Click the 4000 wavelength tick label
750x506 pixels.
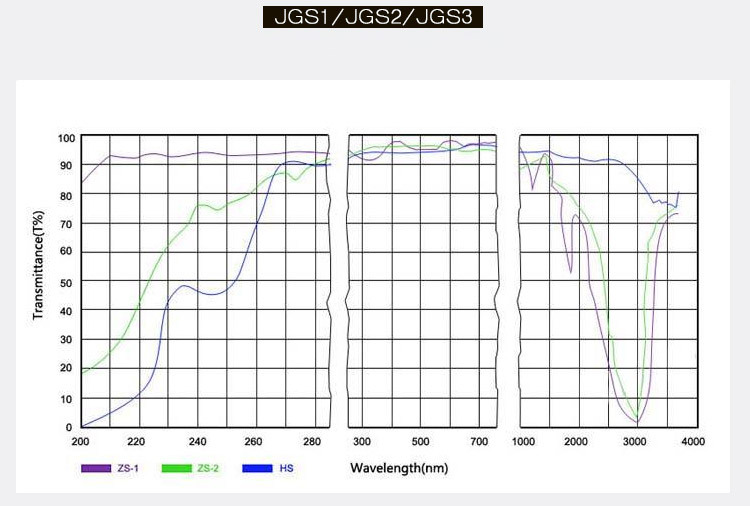coord(693,441)
